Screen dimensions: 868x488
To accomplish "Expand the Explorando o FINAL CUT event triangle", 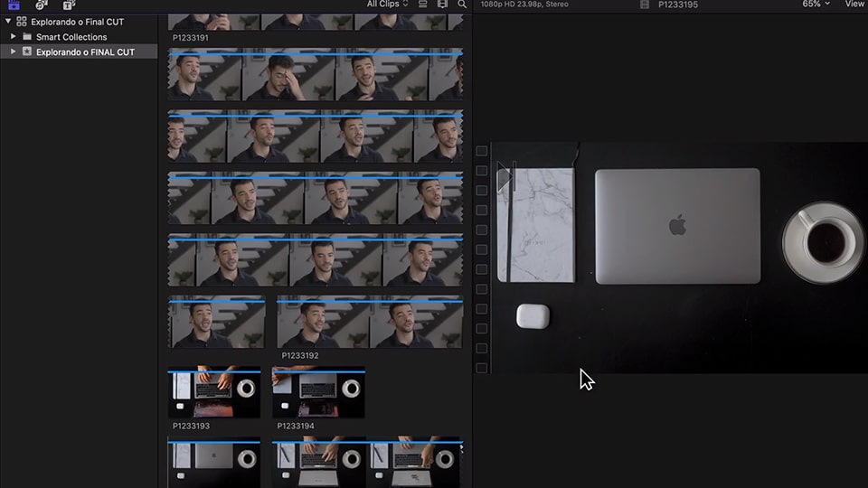I will (14, 52).
